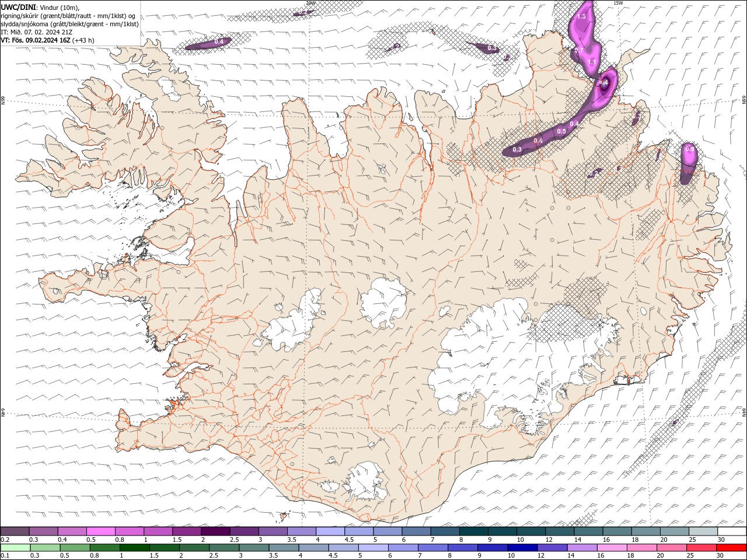Click the red 25 swatch in lower legend

[701, 548]
